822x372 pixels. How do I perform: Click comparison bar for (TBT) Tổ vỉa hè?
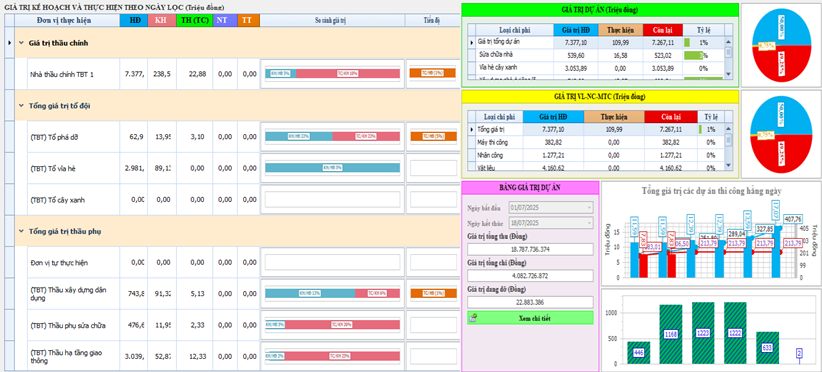[x=332, y=168]
